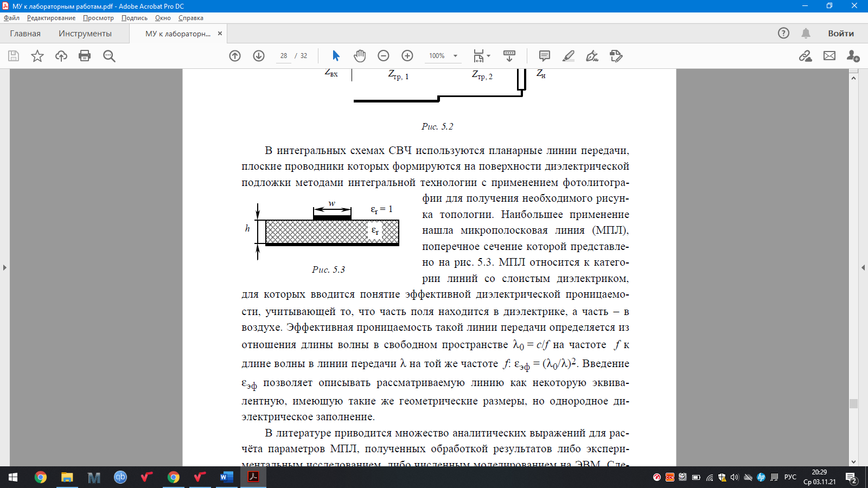Open the Windows Start menu

point(13,477)
